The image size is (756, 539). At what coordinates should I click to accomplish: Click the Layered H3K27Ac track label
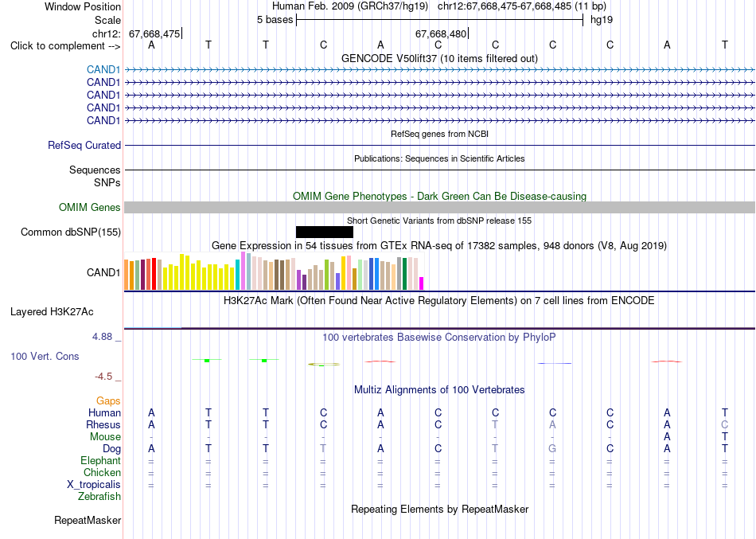52,312
